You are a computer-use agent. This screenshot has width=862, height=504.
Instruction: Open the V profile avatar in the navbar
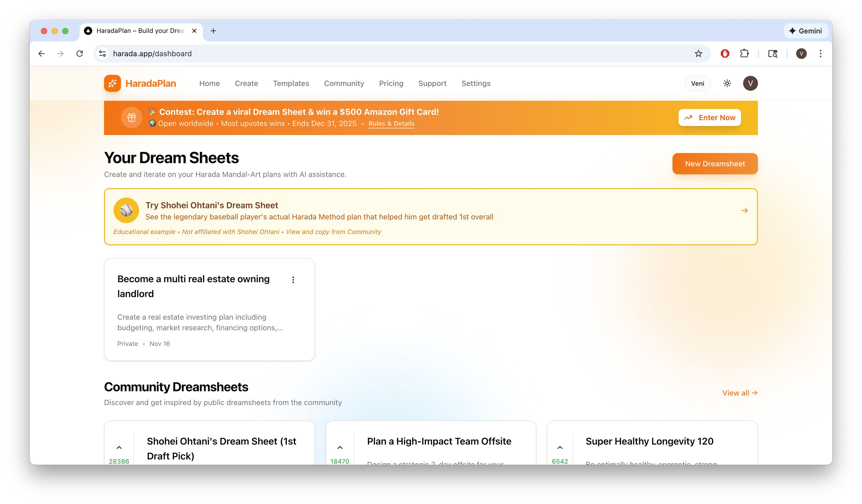pyautogui.click(x=750, y=84)
